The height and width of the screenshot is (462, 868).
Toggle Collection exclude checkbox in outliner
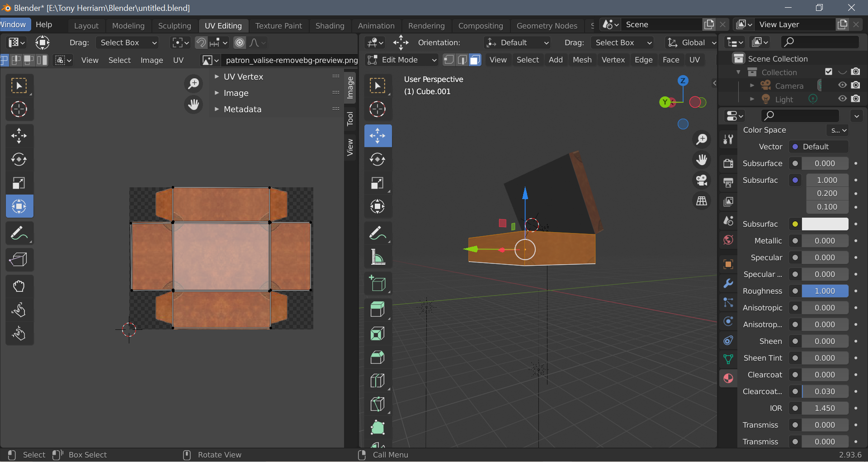point(829,72)
